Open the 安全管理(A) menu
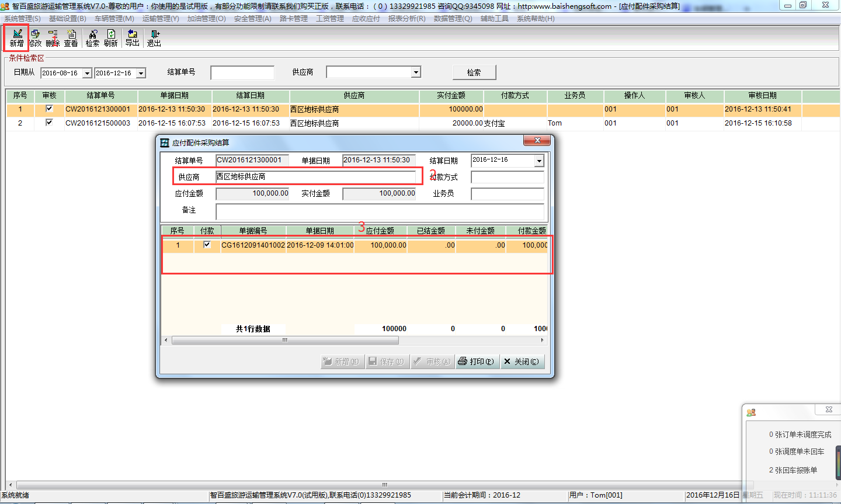This screenshot has width=841, height=504. [252, 19]
